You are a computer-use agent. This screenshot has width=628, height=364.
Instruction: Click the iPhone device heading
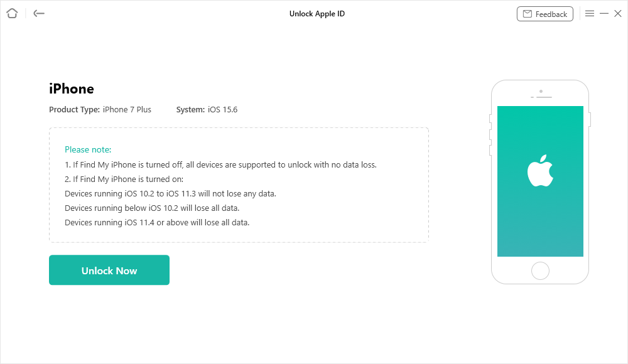(71, 88)
